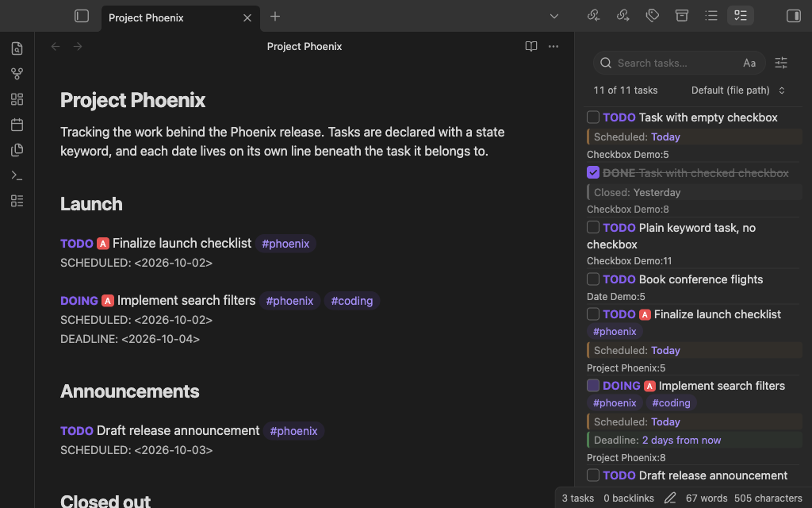The height and width of the screenshot is (508, 812).
Task: Click the Announcements heading
Action: point(129,391)
